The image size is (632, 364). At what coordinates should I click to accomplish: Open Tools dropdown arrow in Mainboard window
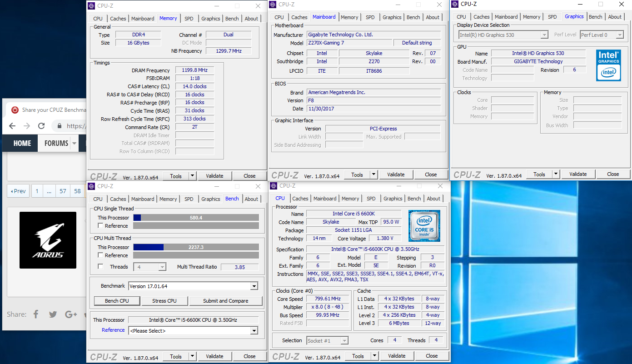click(373, 175)
